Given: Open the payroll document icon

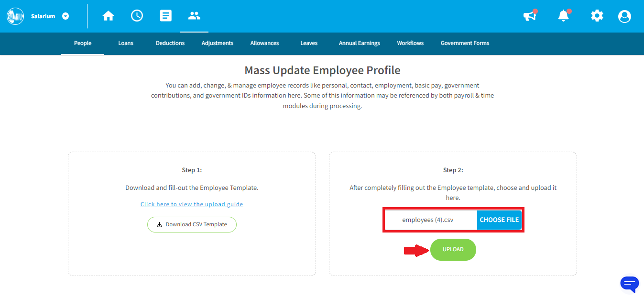Looking at the screenshot, I should 166,16.
